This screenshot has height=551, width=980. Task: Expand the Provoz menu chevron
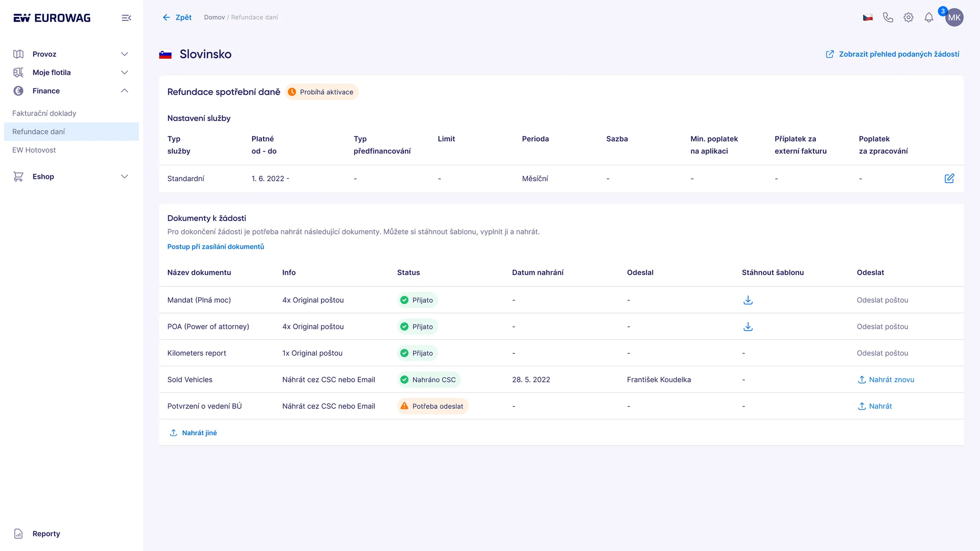(x=124, y=54)
